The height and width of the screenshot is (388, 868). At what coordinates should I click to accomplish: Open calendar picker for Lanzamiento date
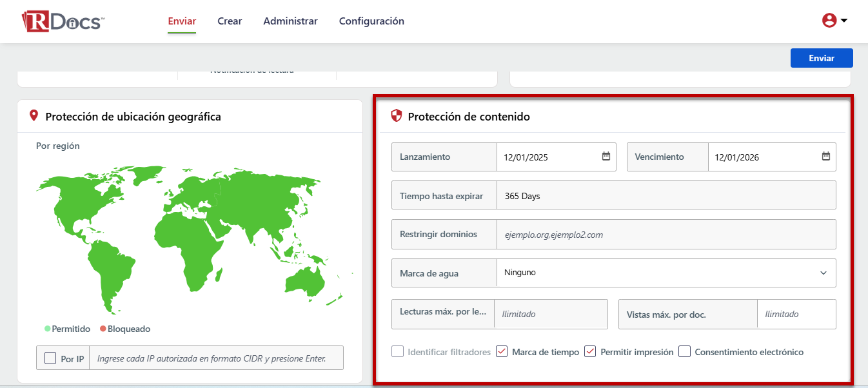pyautogui.click(x=606, y=157)
